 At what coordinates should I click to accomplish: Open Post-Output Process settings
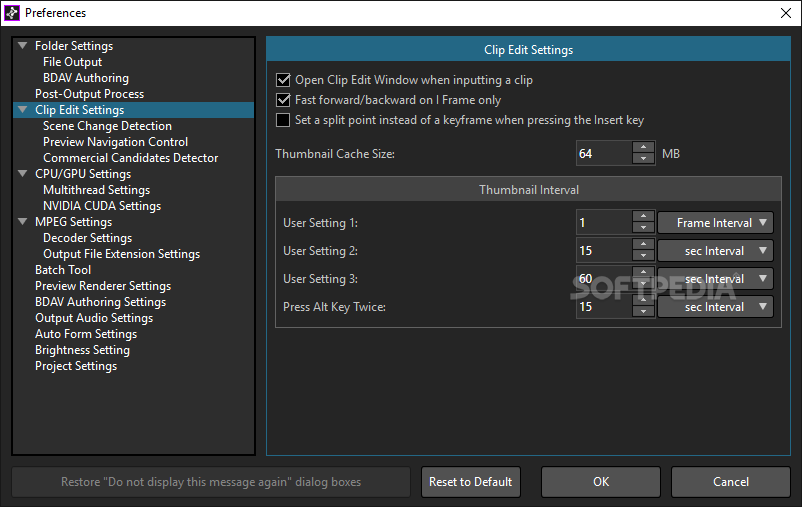(90, 94)
